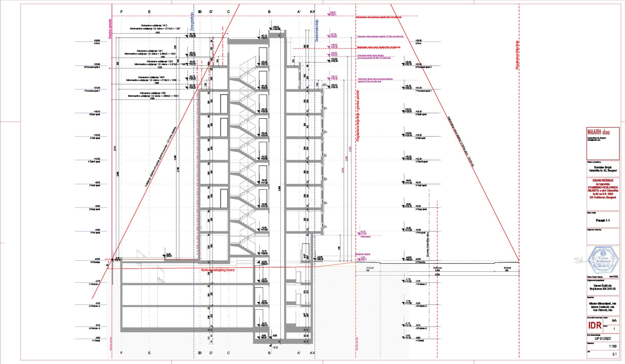Click grid axis letter B at top

click(x=269, y=12)
